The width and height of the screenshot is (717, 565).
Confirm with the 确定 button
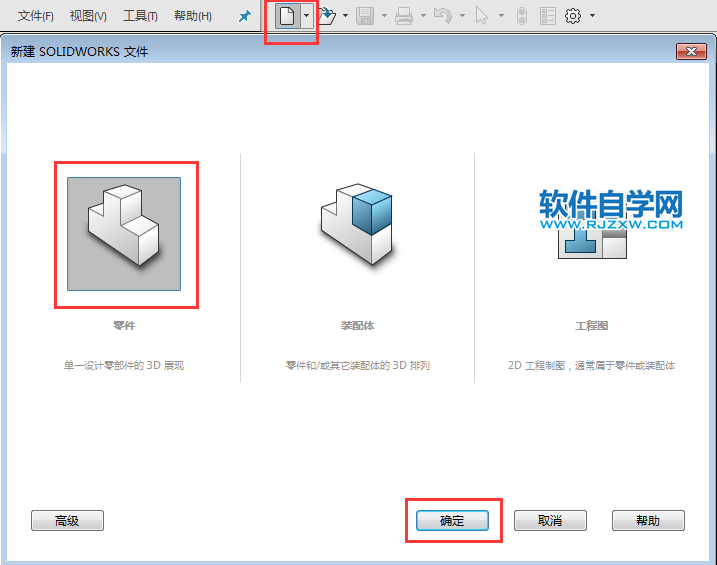[x=452, y=521]
